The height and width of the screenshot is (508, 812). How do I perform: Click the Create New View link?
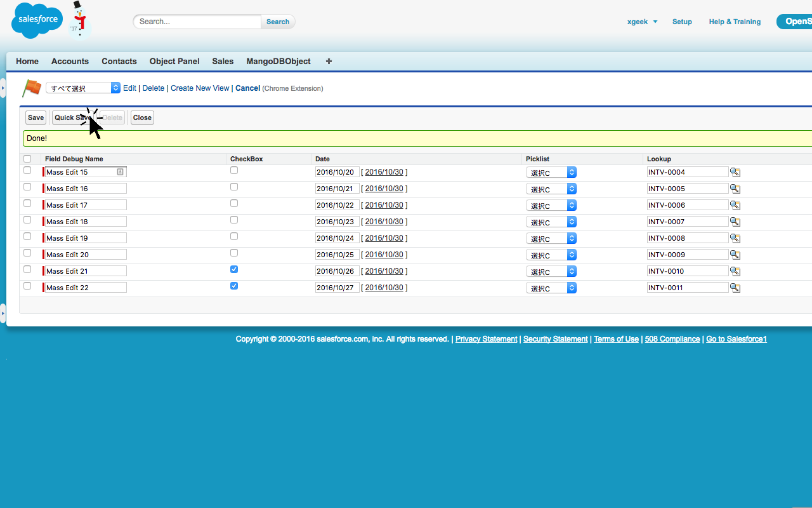click(200, 88)
